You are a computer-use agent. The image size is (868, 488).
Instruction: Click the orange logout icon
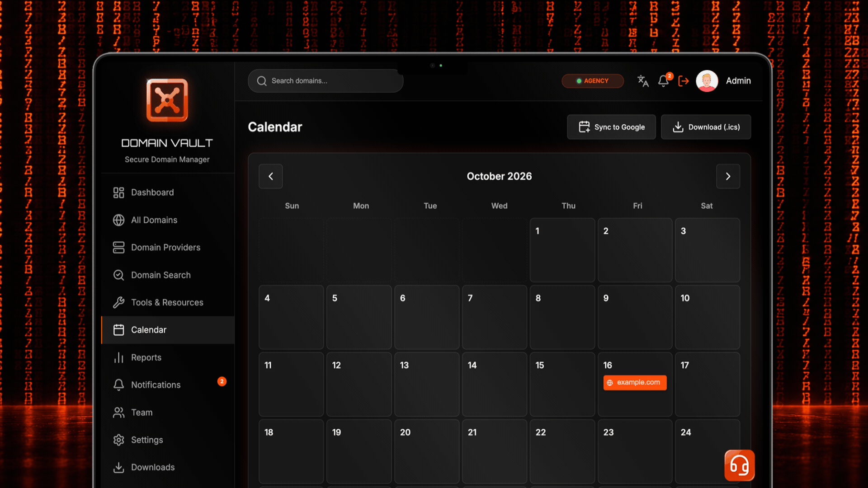684,81
